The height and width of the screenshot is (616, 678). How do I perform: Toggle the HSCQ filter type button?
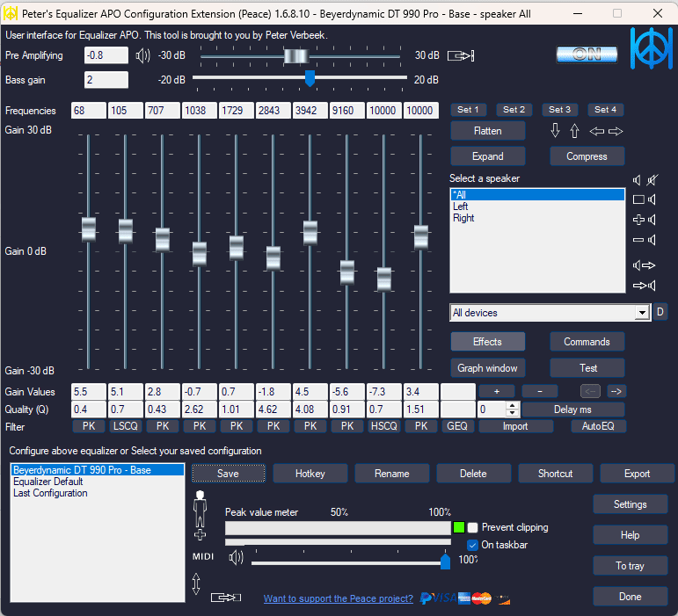tap(384, 426)
